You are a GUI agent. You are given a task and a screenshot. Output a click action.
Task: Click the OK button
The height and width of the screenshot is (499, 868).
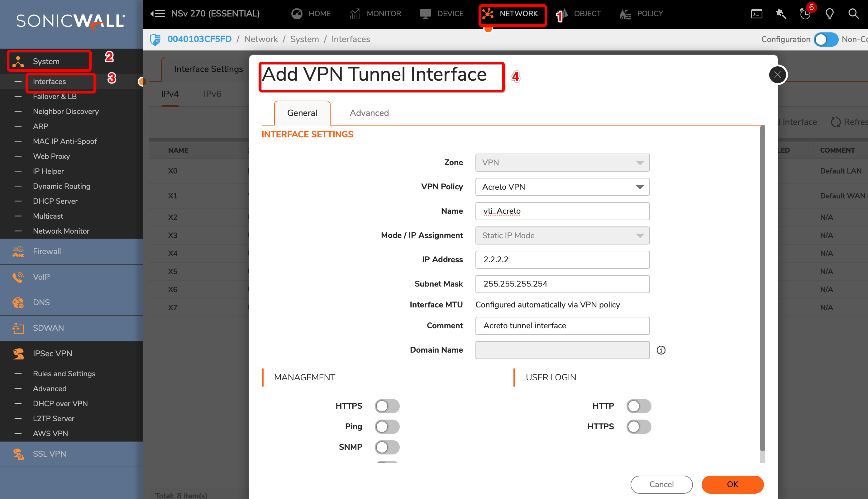732,484
